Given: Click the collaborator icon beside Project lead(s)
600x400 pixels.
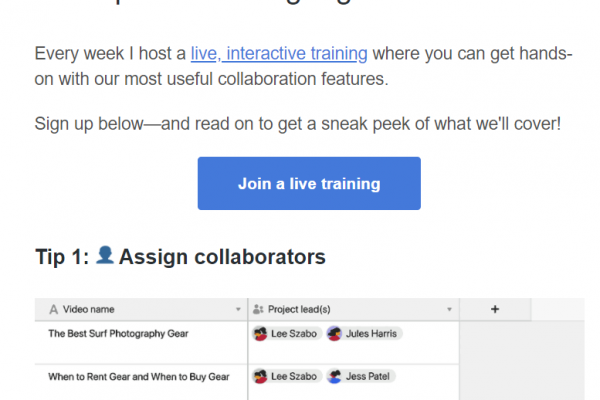Looking at the screenshot, I should point(258,309).
